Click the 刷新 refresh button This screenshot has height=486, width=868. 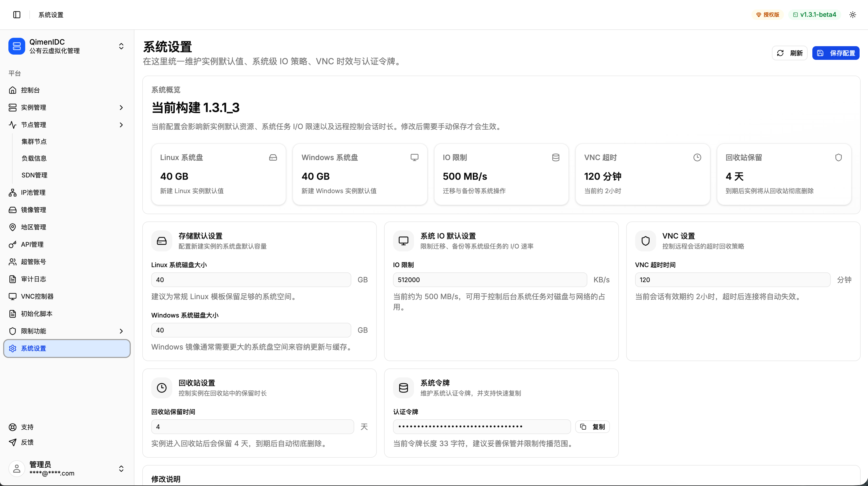click(789, 53)
